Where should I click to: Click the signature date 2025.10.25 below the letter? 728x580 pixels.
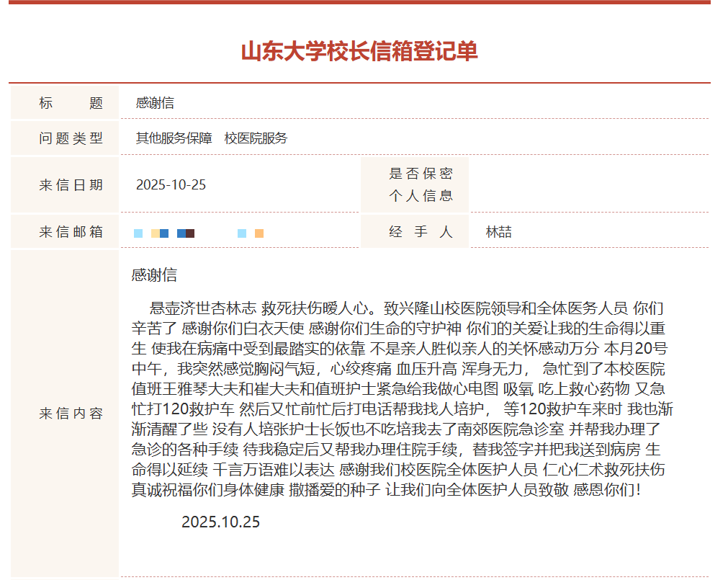[220, 522]
